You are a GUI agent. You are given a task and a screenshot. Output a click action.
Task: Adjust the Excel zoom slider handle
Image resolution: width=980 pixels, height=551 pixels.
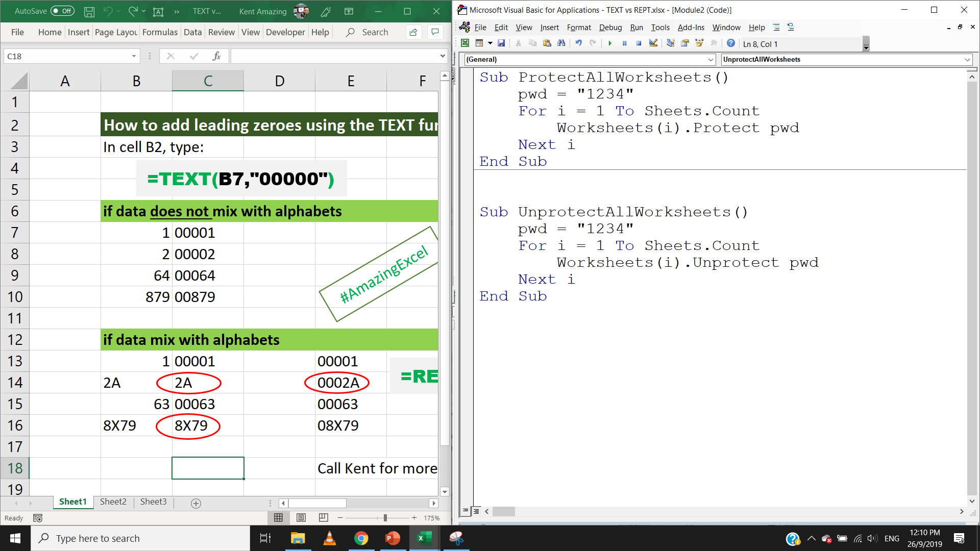(x=385, y=518)
